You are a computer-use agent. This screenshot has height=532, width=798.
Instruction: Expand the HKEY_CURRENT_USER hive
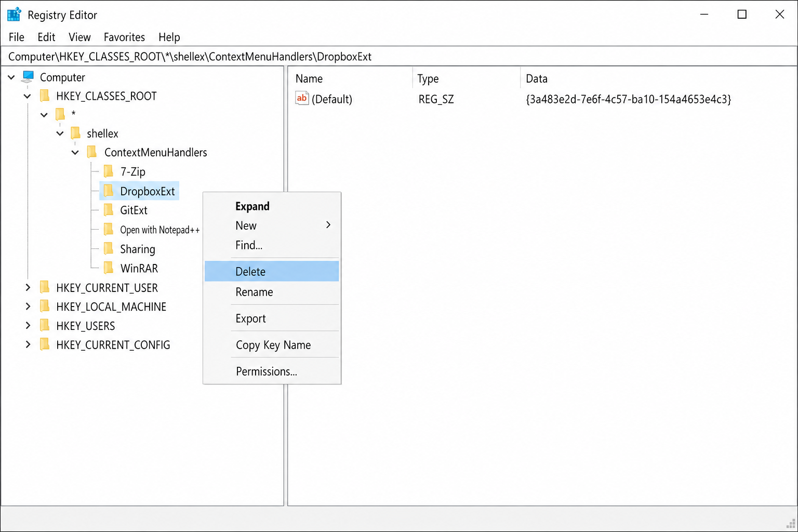point(28,287)
